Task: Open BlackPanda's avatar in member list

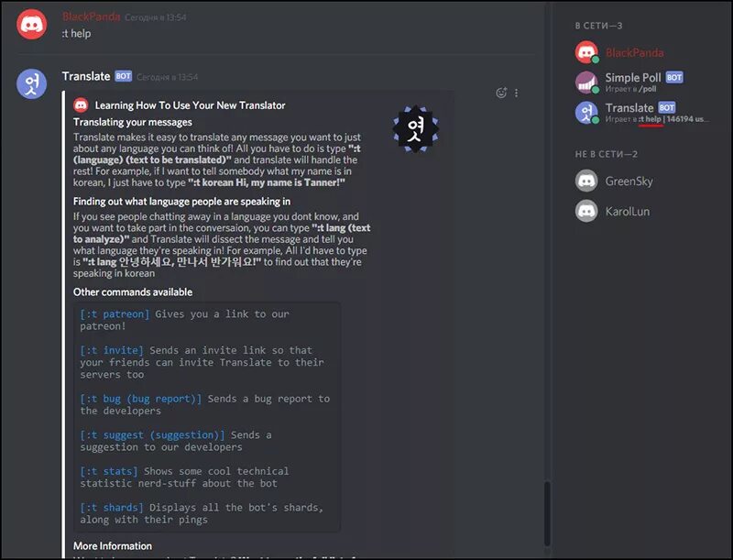Action: pos(586,52)
